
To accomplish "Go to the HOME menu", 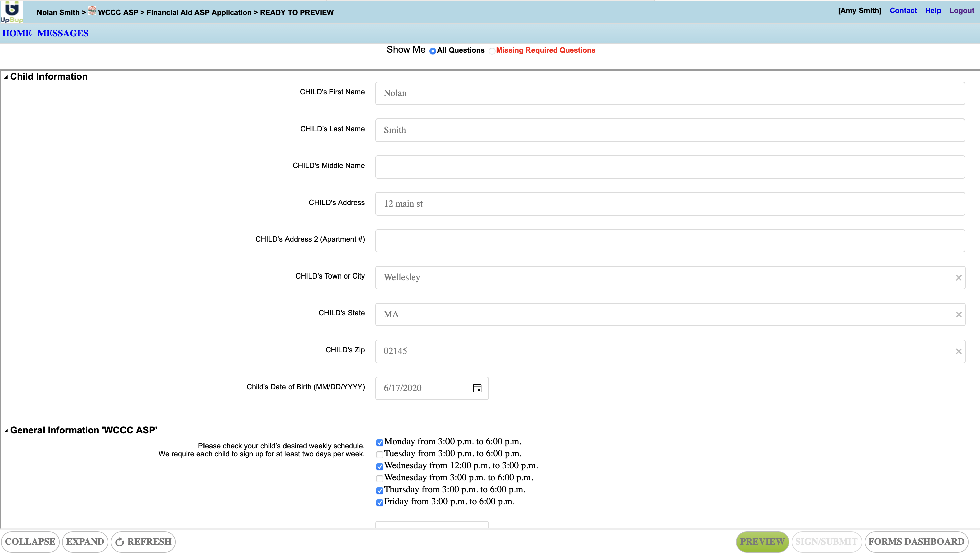I will [x=17, y=33].
